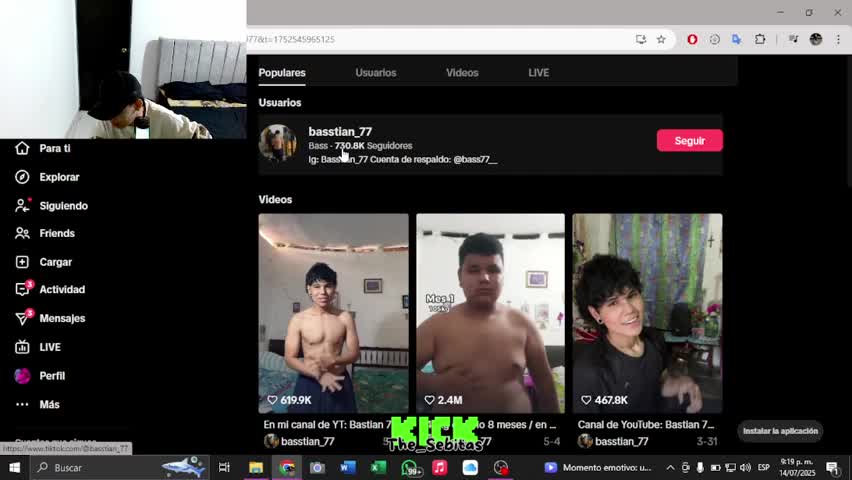Open the Explorar compass icon

click(x=22, y=177)
